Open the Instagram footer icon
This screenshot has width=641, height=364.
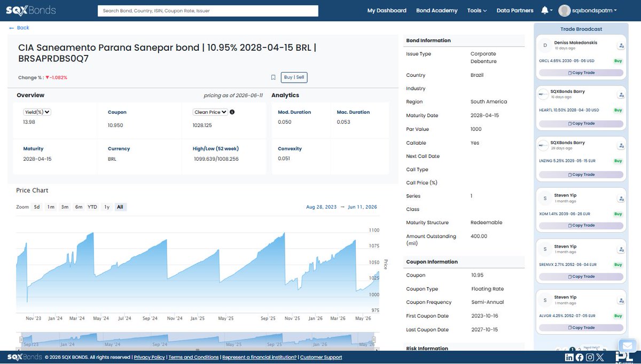(590, 358)
